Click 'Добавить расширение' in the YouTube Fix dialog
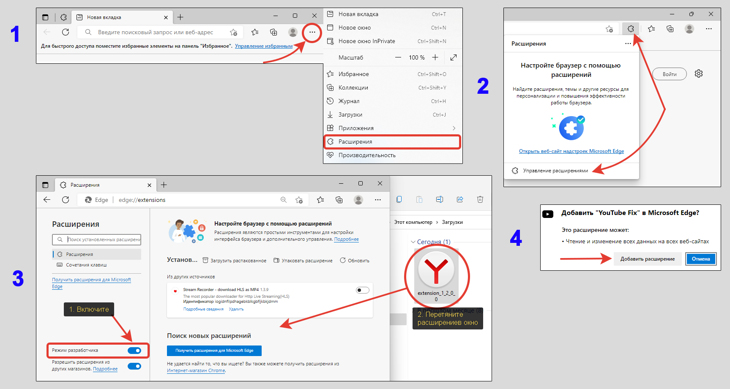 [x=647, y=259]
